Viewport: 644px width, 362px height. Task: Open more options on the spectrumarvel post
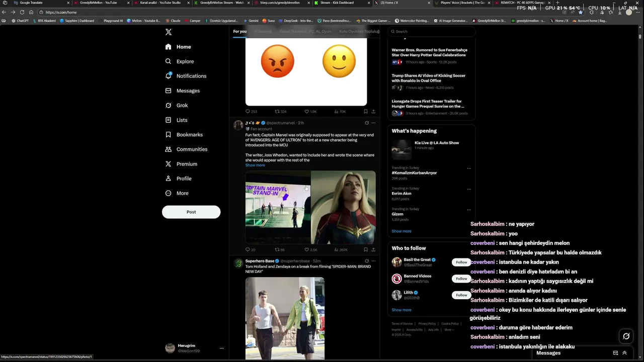pyautogui.click(x=373, y=123)
